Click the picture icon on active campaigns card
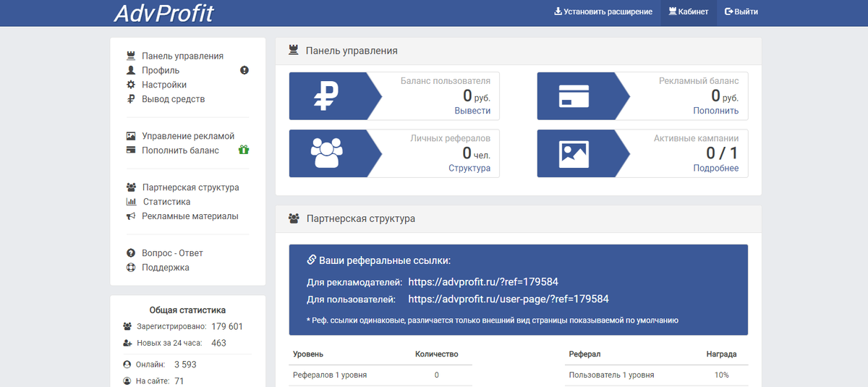The image size is (868, 387). coord(574,153)
